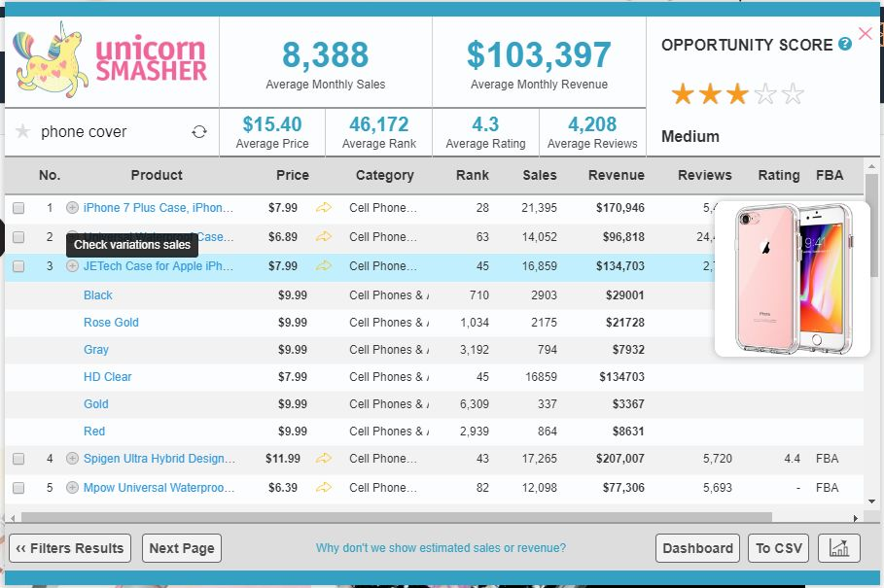Open the Dashboard button
884x588 pixels.
[697, 548]
